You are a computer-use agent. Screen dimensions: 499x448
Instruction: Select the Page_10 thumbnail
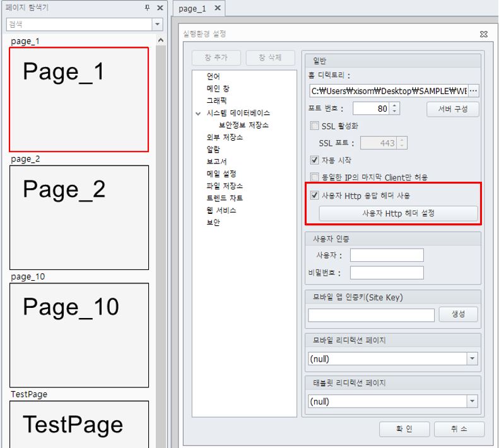click(79, 335)
